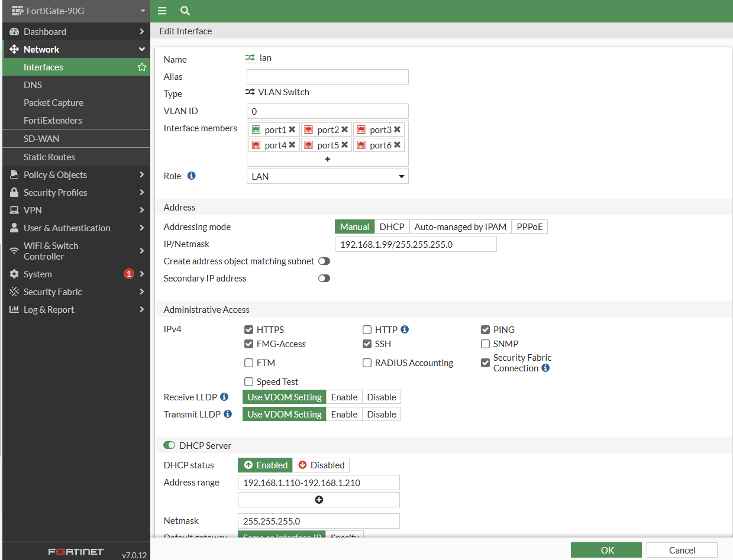
Task: Select DHCP addressing mode
Action: 392,226
